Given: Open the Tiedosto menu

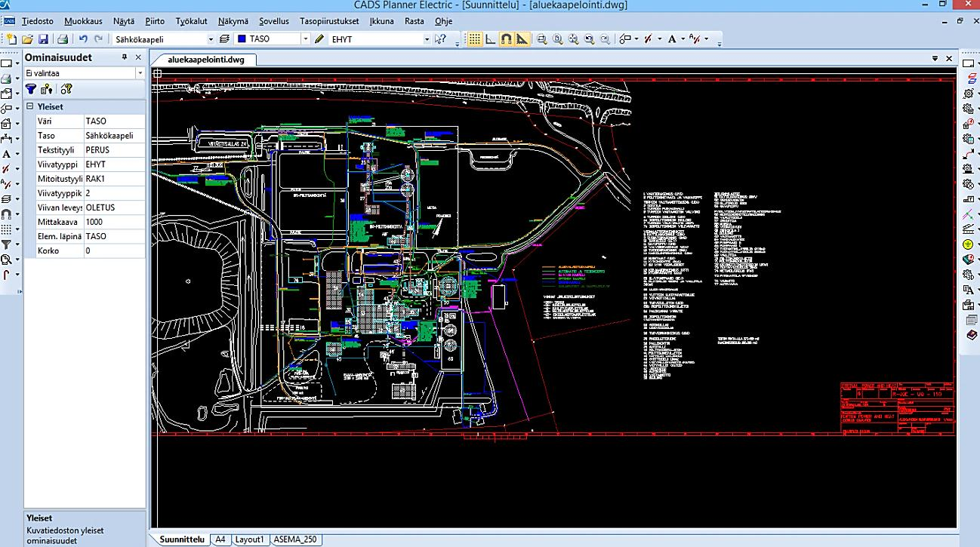Looking at the screenshot, I should point(38,21).
